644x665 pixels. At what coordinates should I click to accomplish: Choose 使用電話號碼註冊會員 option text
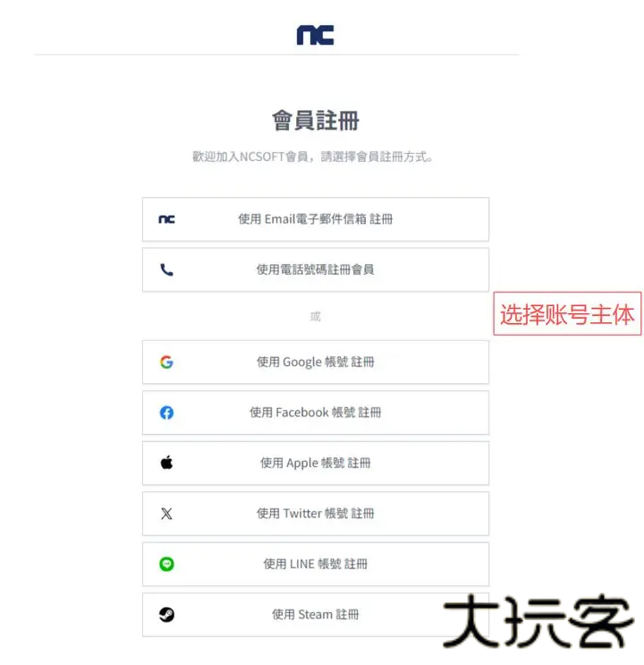315,269
